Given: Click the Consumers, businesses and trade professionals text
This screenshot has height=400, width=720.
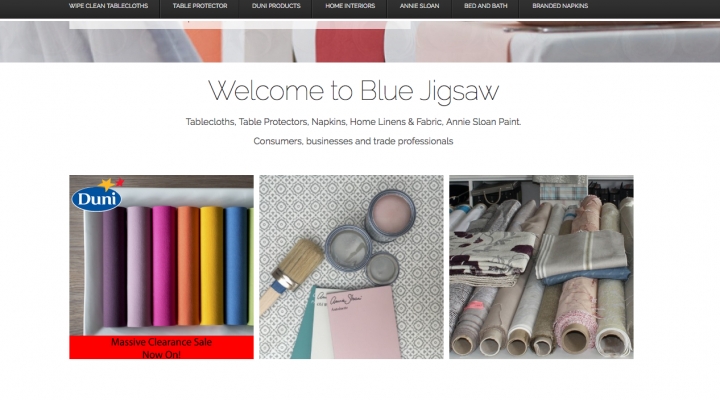Looking at the screenshot, I should coord(353,141).
